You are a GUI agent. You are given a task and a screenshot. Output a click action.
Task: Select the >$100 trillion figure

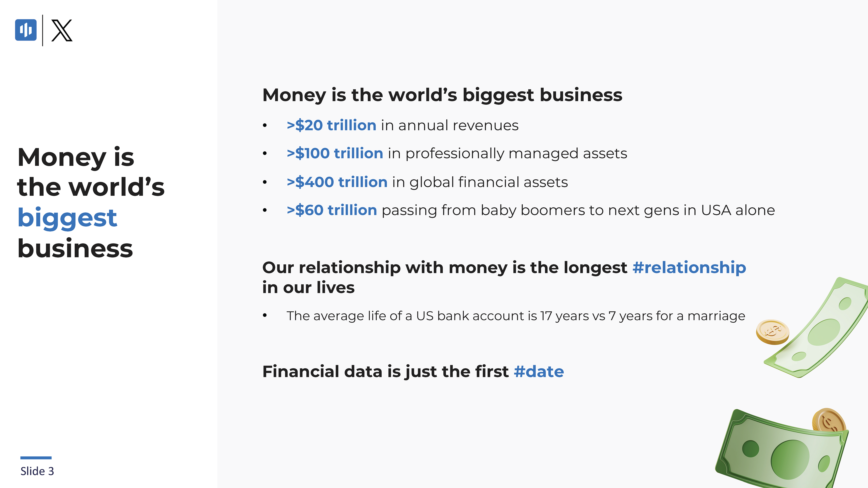click(x=335, y=153)
